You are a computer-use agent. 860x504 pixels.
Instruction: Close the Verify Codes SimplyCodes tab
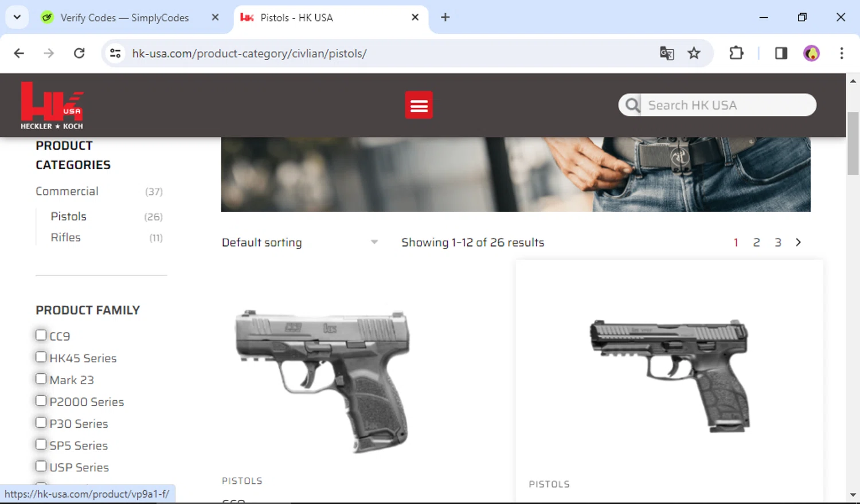(x=215, y=17)
